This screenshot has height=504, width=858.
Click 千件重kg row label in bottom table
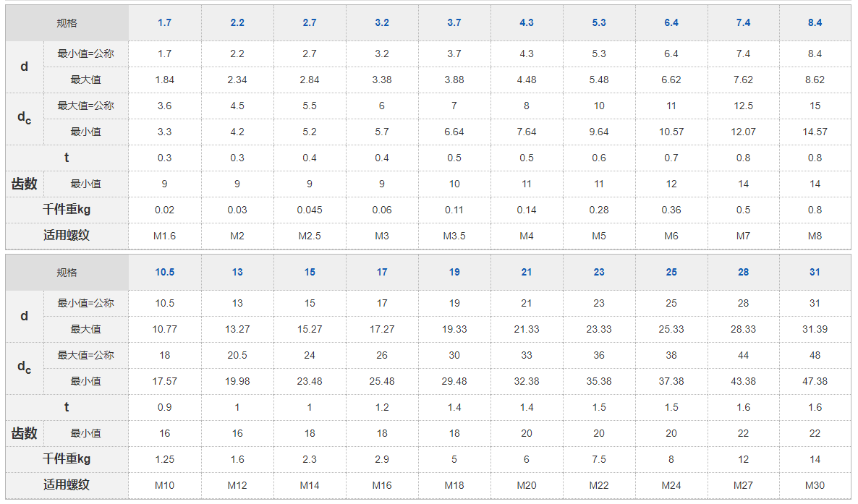click(x=67, y=459)
